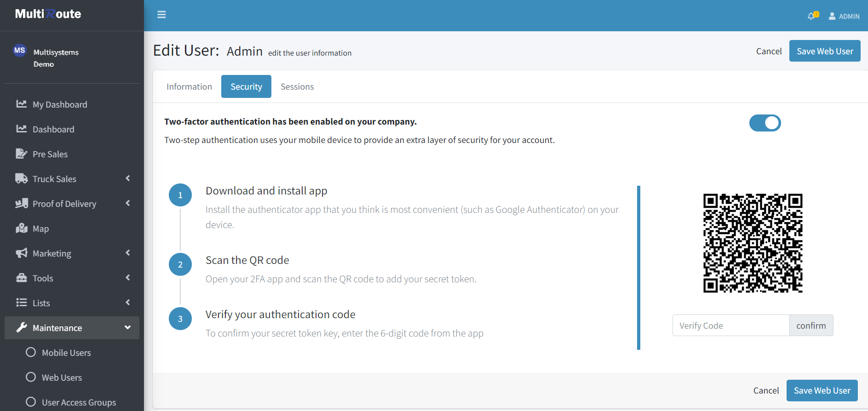Click top Save Web User button
Image resolution: width=868 pixels, height=411 pixels.
[x=825, y=51]
